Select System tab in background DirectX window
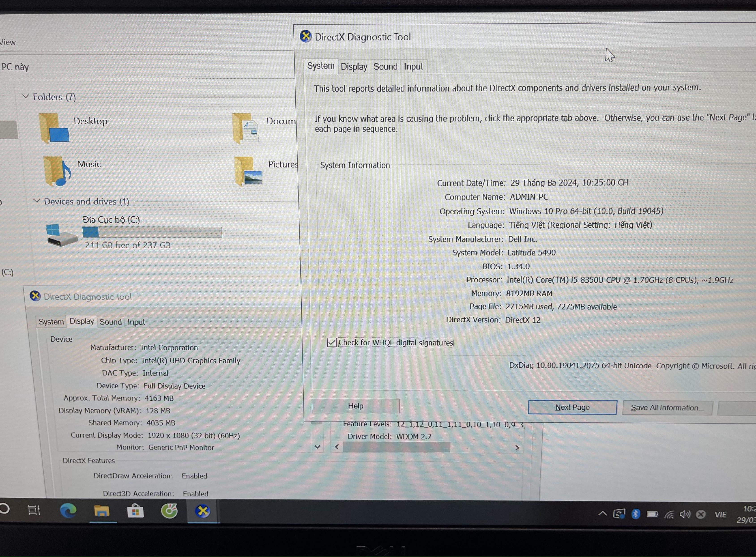The height and width of the screenshot is (557, 756). click(51, 322)
